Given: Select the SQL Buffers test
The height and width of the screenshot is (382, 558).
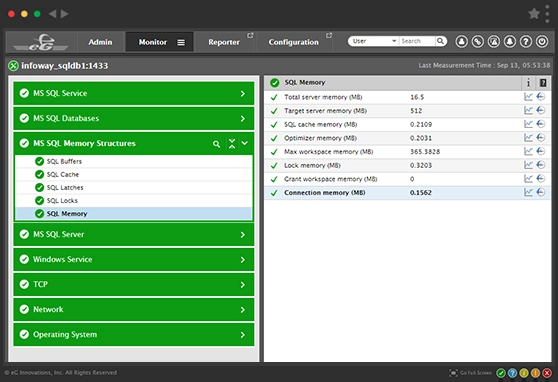Looking at the screenshot, I should coord(134,161).
